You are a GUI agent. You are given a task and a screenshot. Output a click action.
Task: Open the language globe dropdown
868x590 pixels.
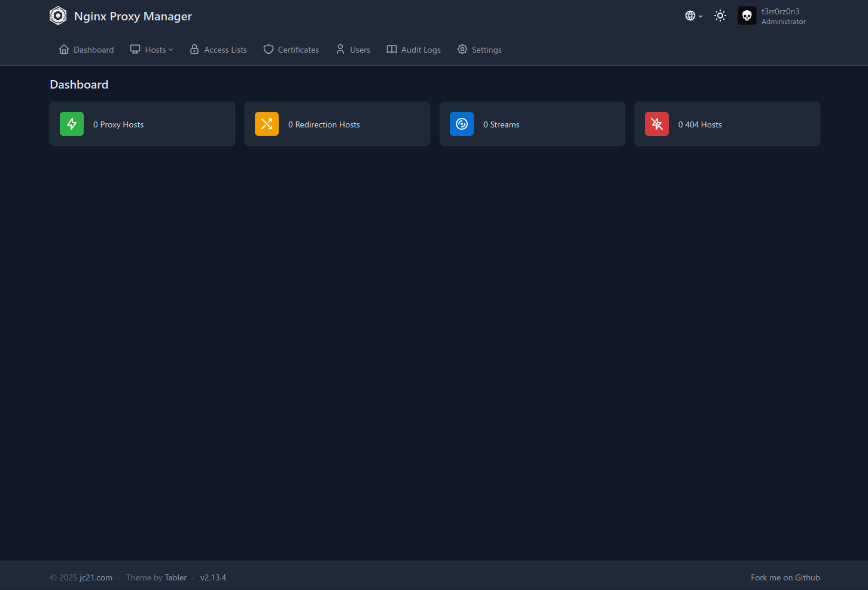click(693, 16)
